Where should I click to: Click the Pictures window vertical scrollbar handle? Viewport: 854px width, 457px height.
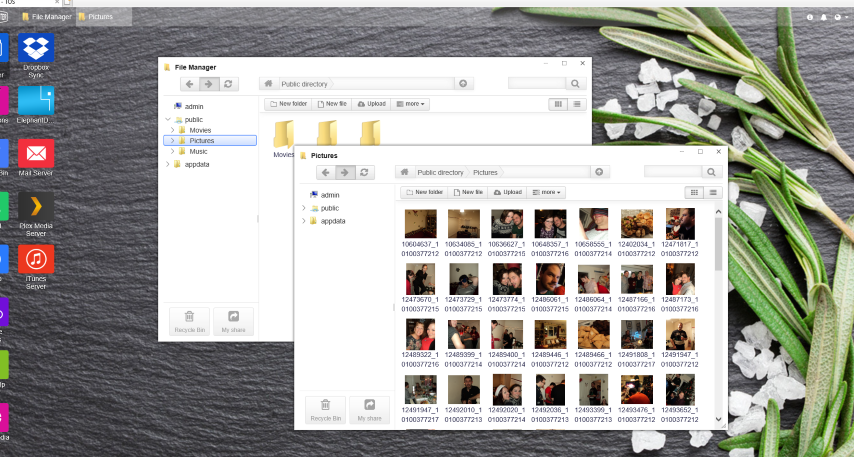(x=718, y=243)
